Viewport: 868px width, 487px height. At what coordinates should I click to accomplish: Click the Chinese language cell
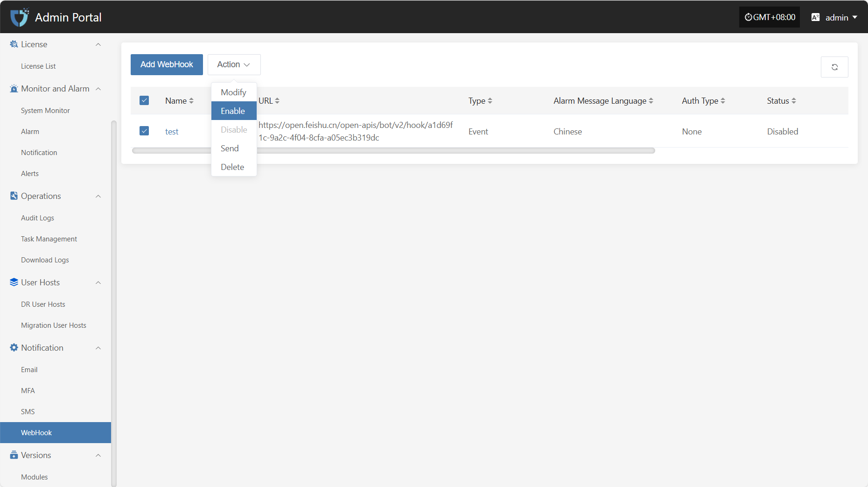pos(567,132)
